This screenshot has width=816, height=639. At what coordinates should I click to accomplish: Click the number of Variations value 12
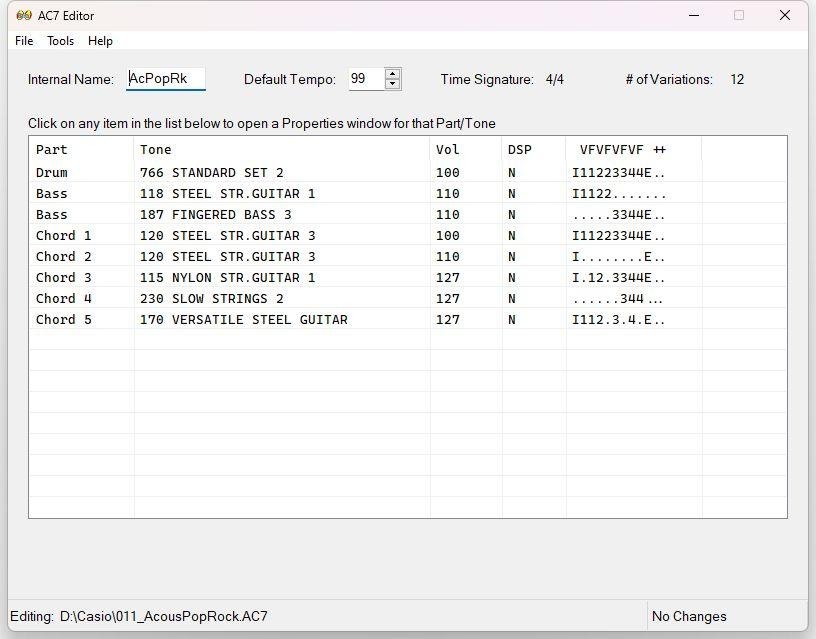click(x=737, y=79)
